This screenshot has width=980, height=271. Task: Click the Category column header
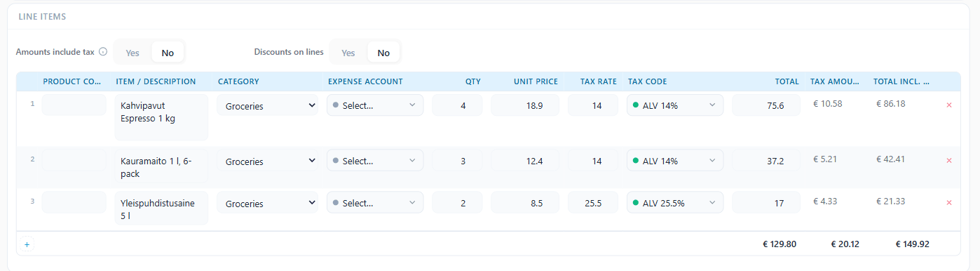(x=238, y=81)
